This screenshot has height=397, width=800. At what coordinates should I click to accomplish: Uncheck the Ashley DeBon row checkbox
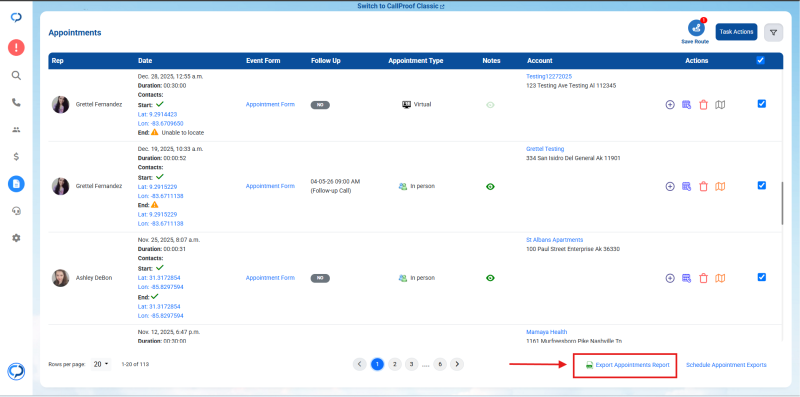point(762,277)
